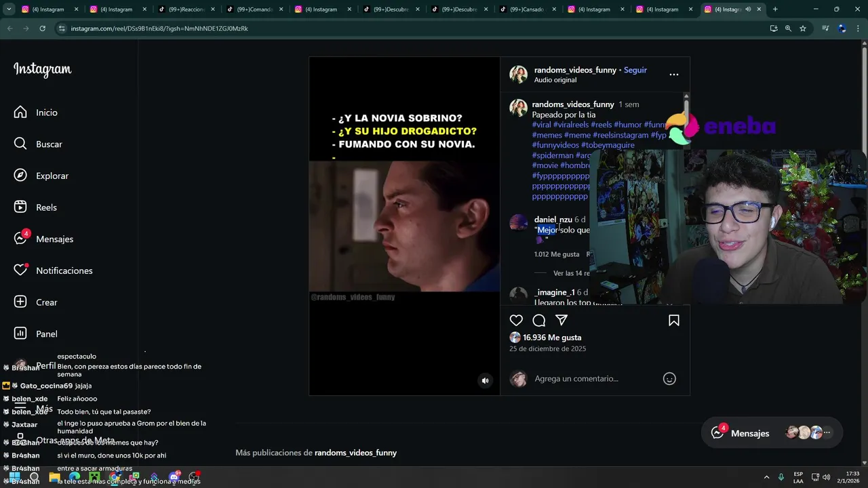Click the Crear plus icon
This screenshot has height=488, width=868.
pos(20,302)
